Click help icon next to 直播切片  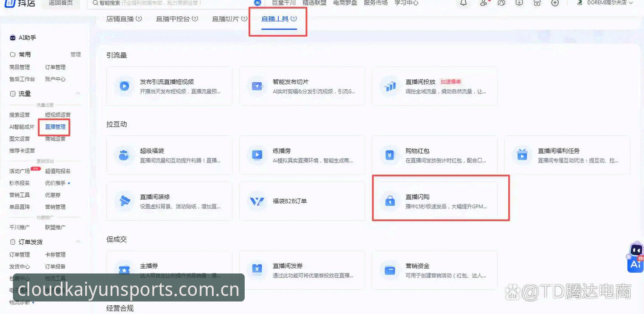pyautogui.click(x=244, y=19)
